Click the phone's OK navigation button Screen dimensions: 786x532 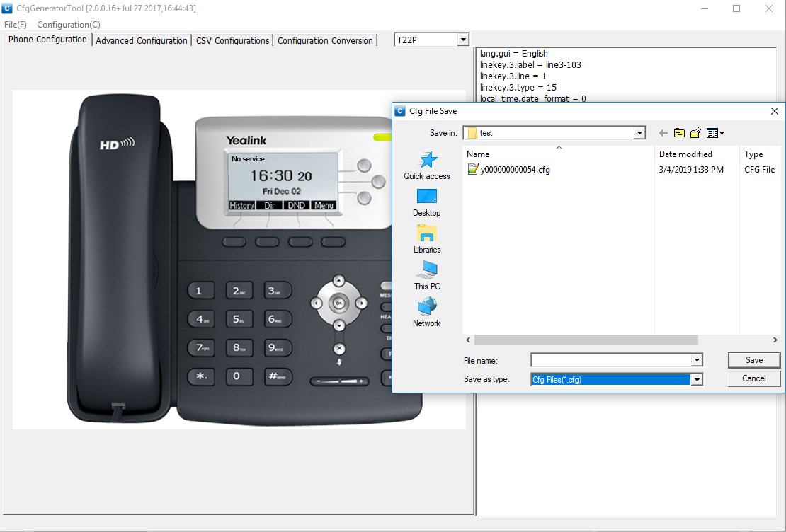[x=339, y=303]
